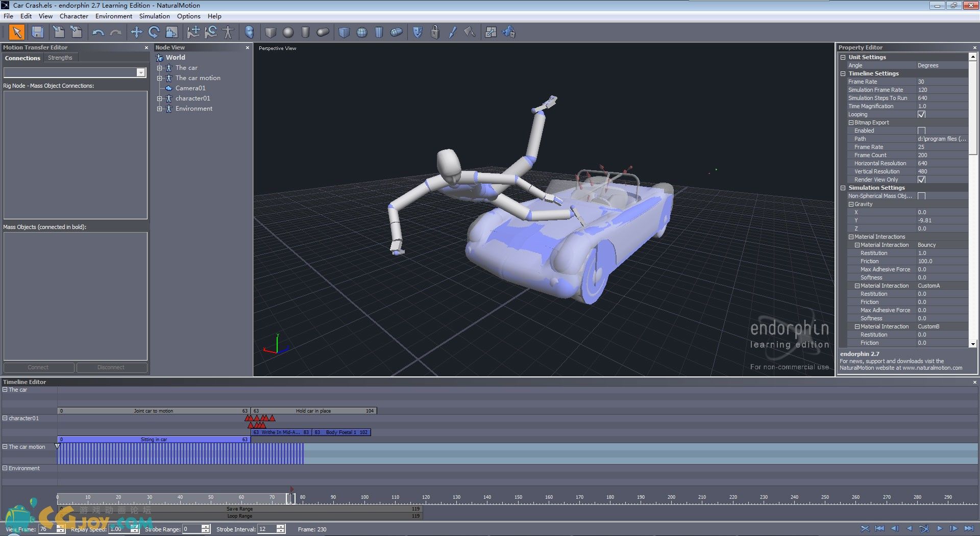Image resolution: width=980 pixels, height=536 pixels.
Task: Click the axe break tool icon
Action: pos(470,32)
